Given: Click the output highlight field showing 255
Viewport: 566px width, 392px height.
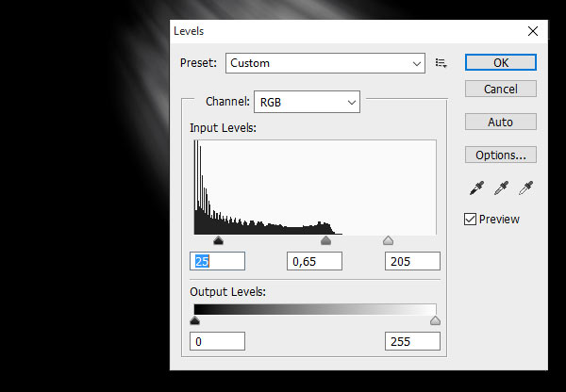Looking at the screenshot, I should (x=412, y=341).
